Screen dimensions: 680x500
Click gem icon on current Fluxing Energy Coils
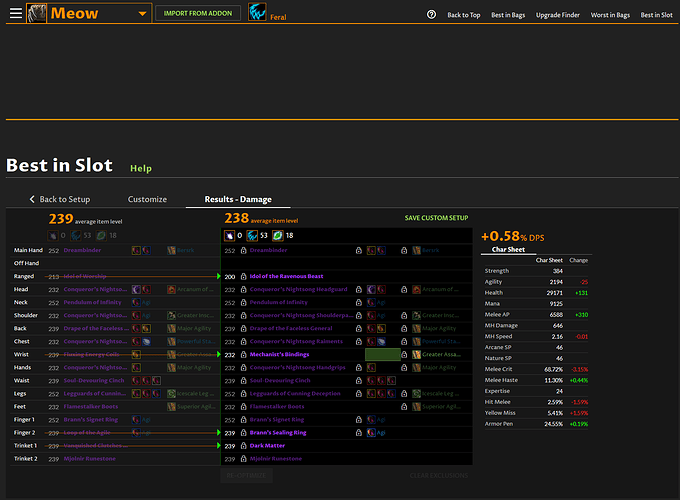click(x=136, y=354)
